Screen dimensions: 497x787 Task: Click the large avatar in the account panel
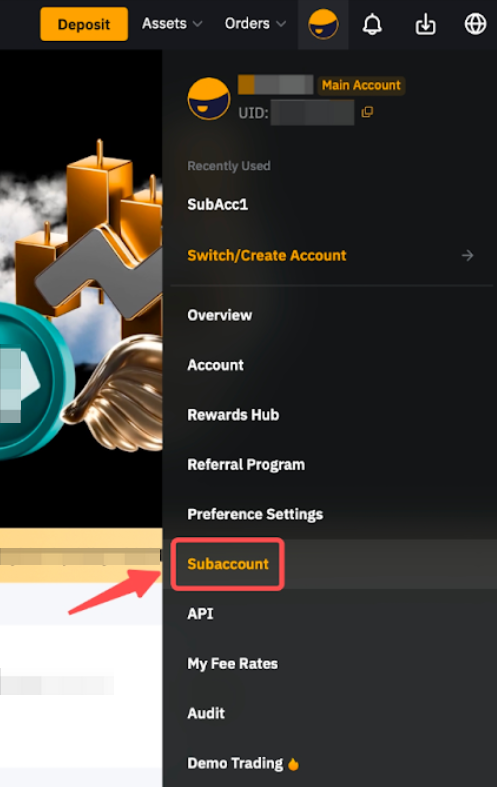(x=209, y=98)
